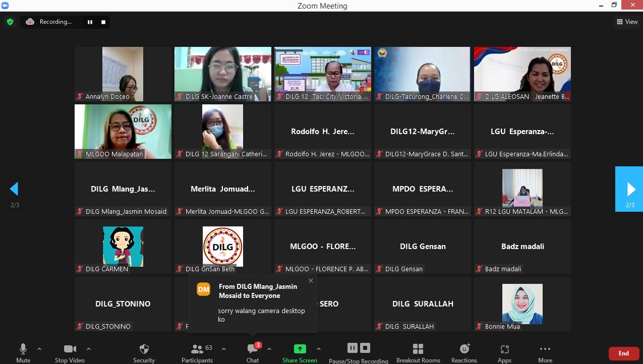Open the View layout menu

pyautogui.click(x=627, y=22)
